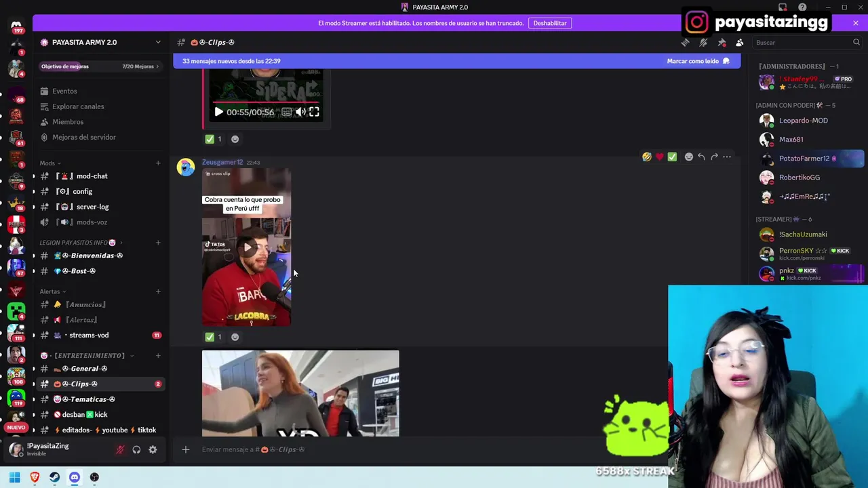Open the streams-vod channel

click(x=100, y=335)
